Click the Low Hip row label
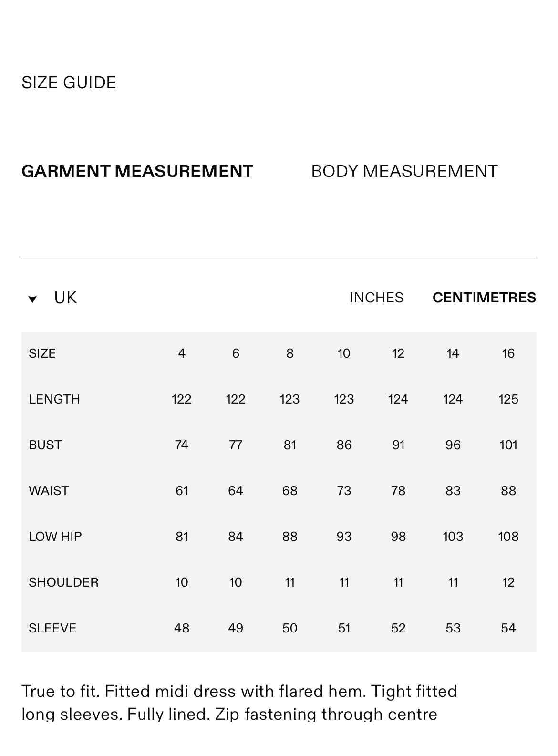This screenshot has height=756, width=558. (x=55, y=537)
